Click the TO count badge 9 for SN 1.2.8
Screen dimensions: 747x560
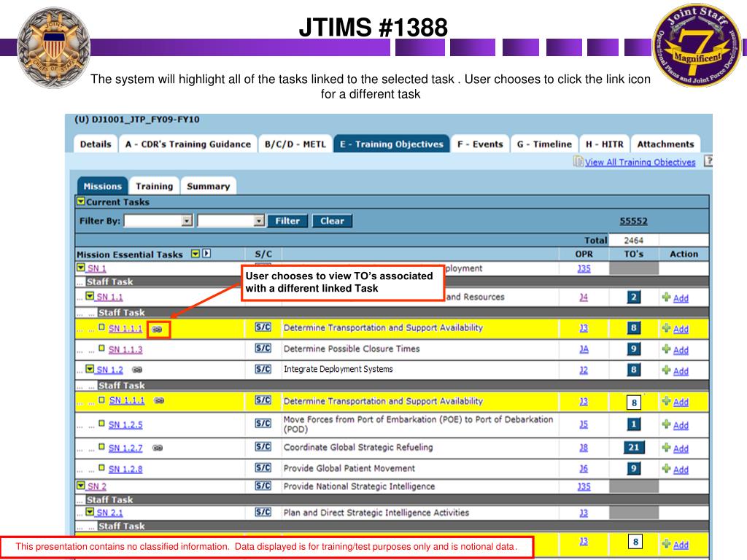coord(634,468)
